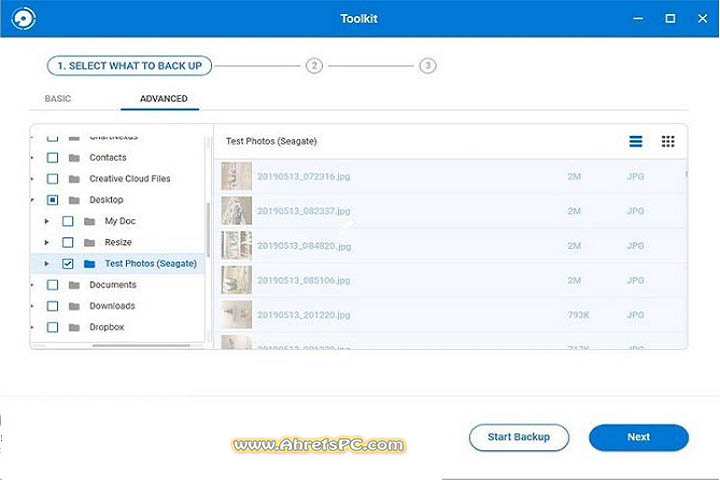Click step 1 Select What to Back Up
Screen dimensions: 720x480
(x=129, y=66)
